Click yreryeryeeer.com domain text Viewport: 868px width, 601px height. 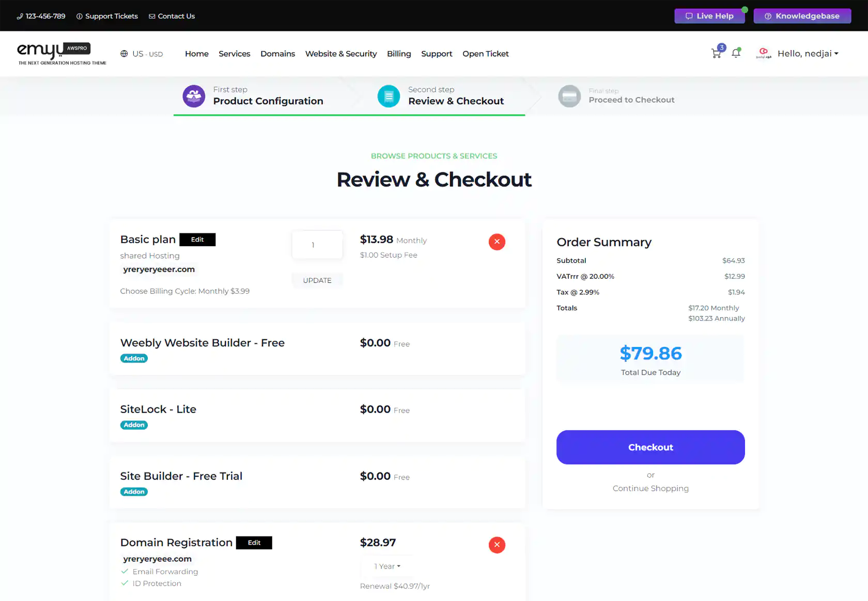[159, 269]
